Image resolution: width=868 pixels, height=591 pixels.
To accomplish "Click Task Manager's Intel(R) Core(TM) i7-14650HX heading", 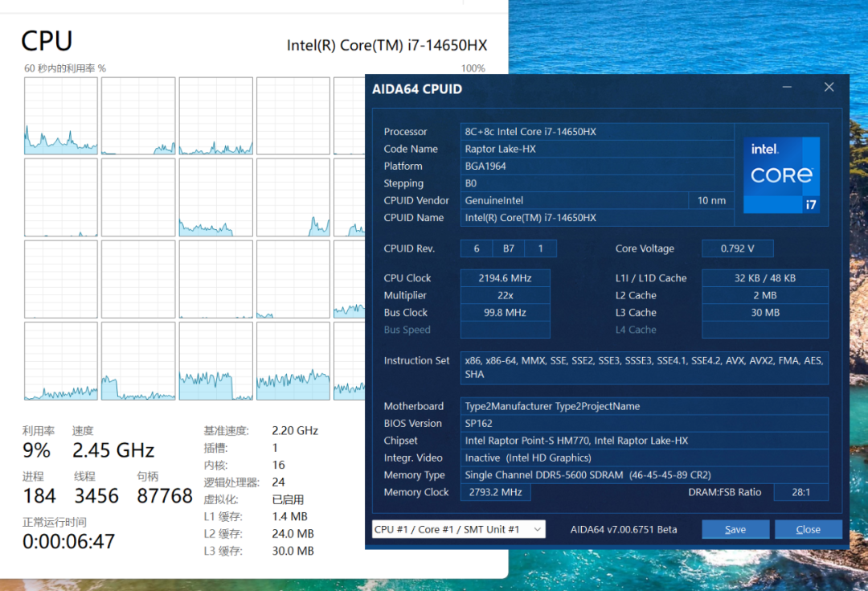I will [387, 45].
